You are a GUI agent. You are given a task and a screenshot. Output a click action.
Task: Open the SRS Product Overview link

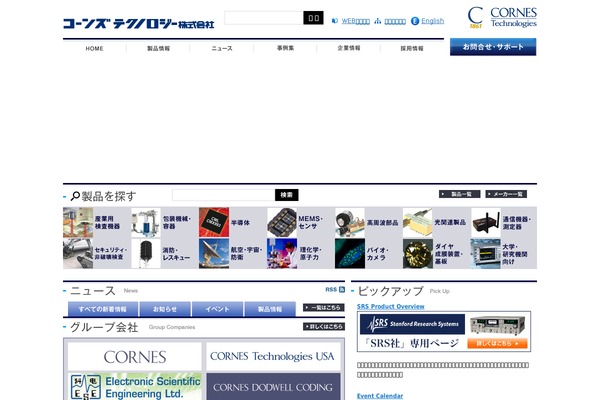point(391,307)
